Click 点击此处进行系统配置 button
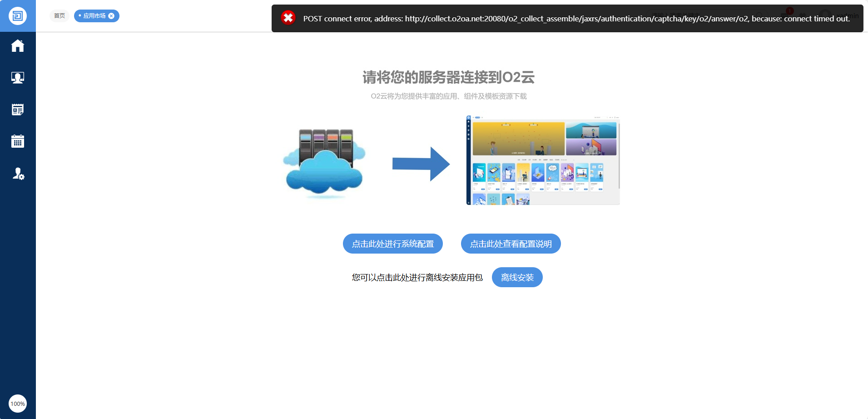This screenshot has height=419, width=868. click(393, 244)
